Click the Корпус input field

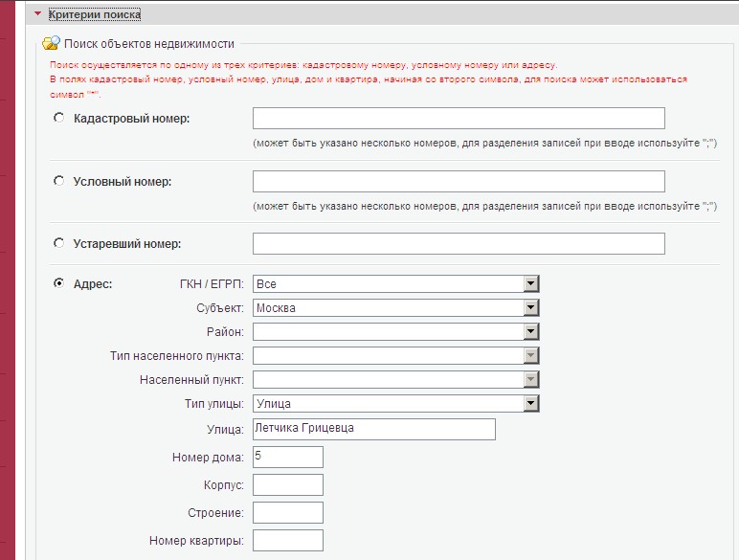point(288,484)
